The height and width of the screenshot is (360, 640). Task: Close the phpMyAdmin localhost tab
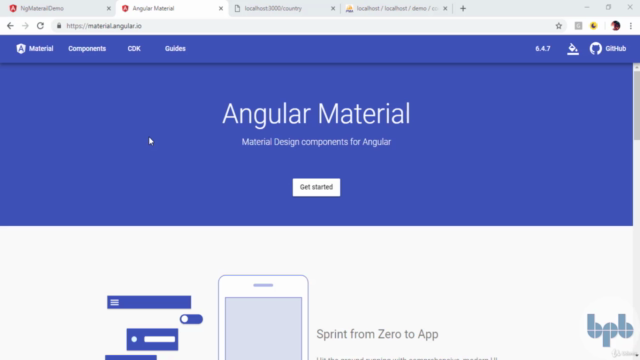445,8
